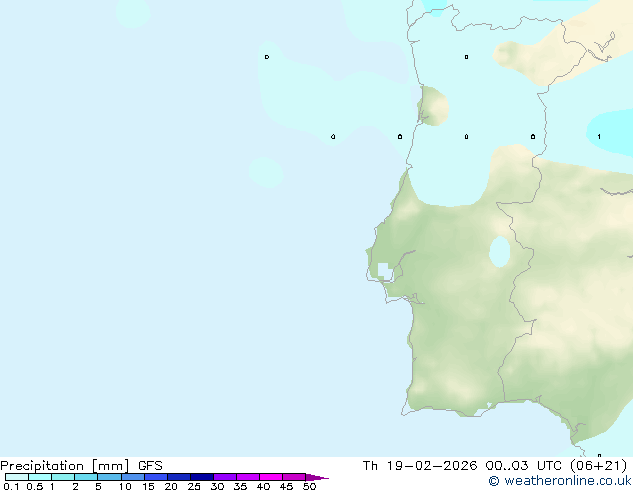Click the 'GFS' model label
634x490 pixels.
click(150, 466)
